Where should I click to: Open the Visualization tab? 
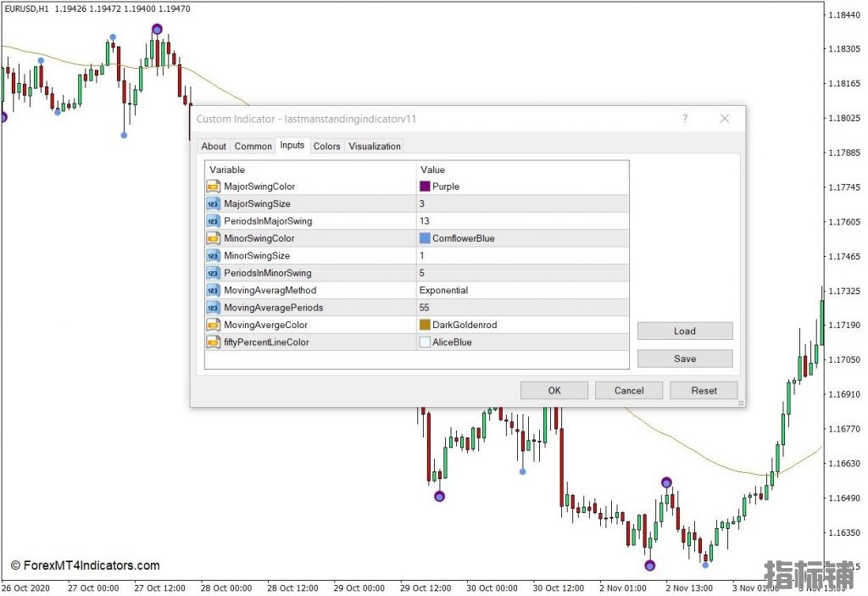pyautogui.click(x=375, y=147)
